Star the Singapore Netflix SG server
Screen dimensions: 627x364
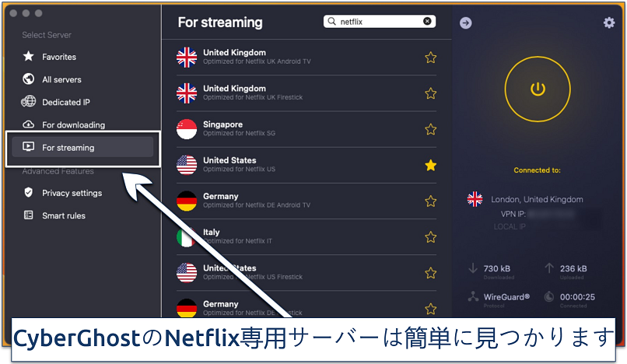tap(430, 129)
